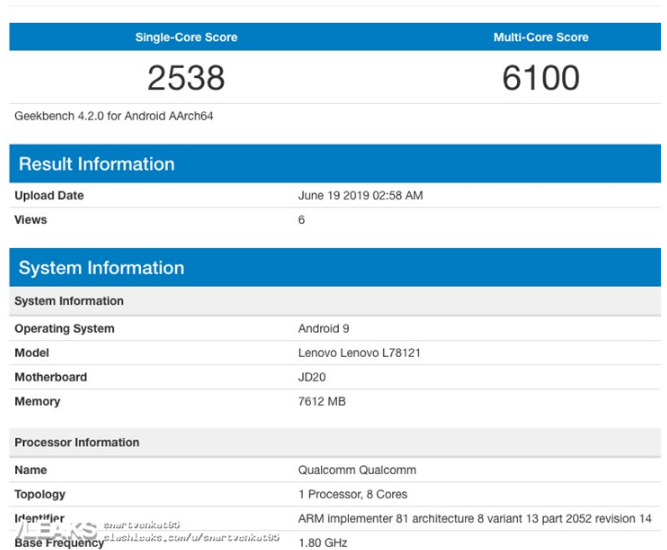This screenshot has height=550, width=667.
Task: Select the Qualcomm Qualcomm processor name
Action: coord(357,470)
